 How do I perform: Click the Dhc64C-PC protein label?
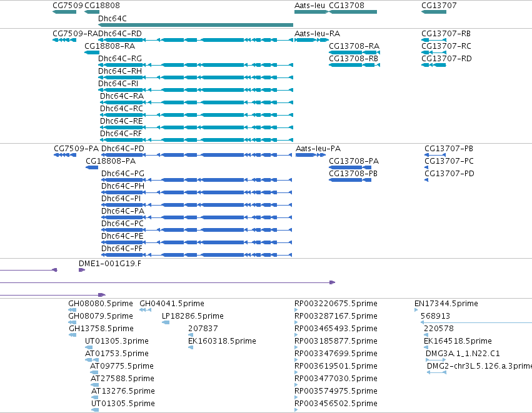tap(123, 224)
